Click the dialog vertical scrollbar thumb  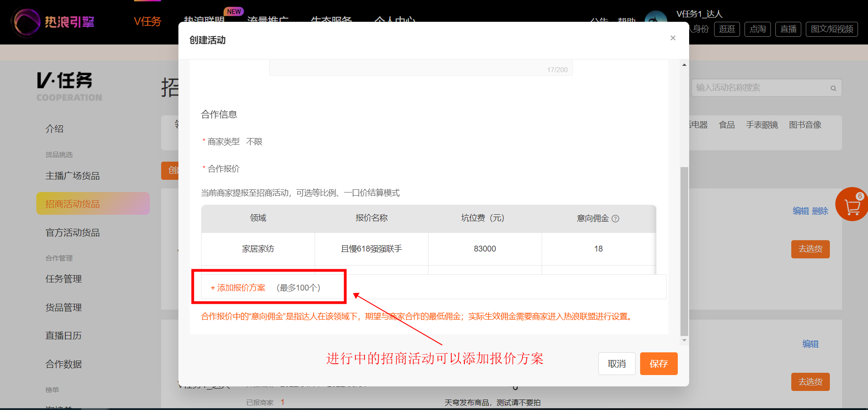tap(684, 251)
